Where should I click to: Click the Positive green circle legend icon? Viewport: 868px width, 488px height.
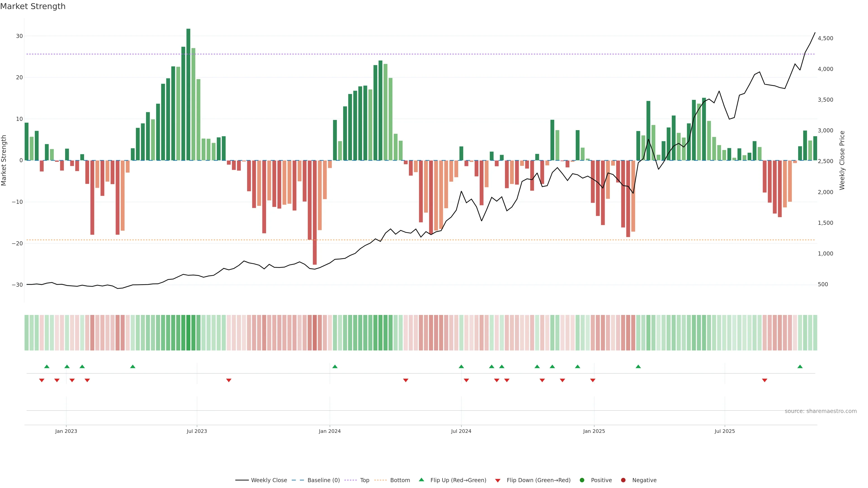(582, 480)
